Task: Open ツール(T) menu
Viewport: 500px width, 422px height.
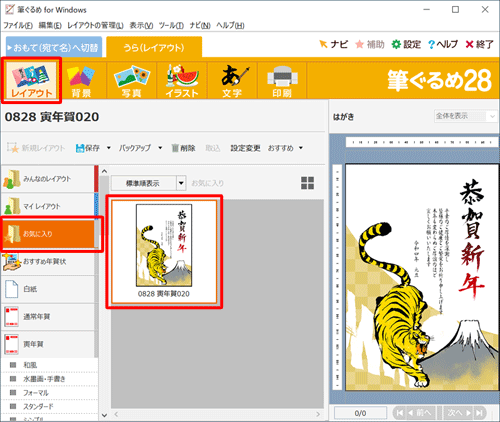Action: click(x=171, y=25)
